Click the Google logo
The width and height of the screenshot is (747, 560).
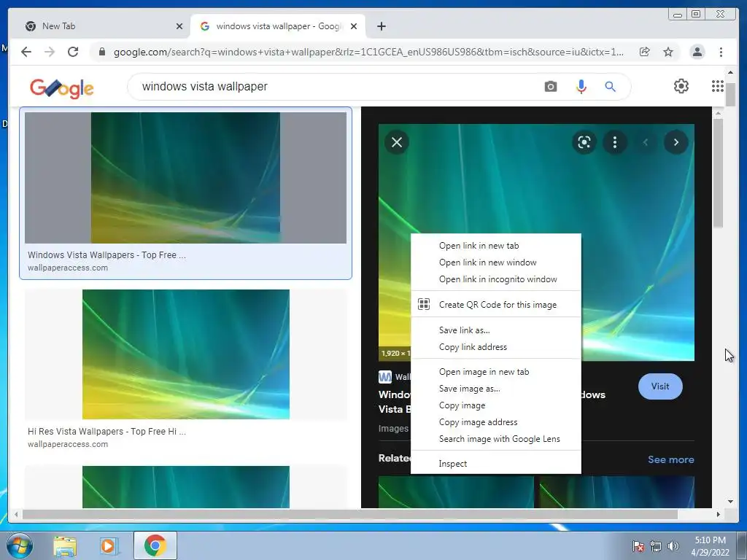pos(62,88)
